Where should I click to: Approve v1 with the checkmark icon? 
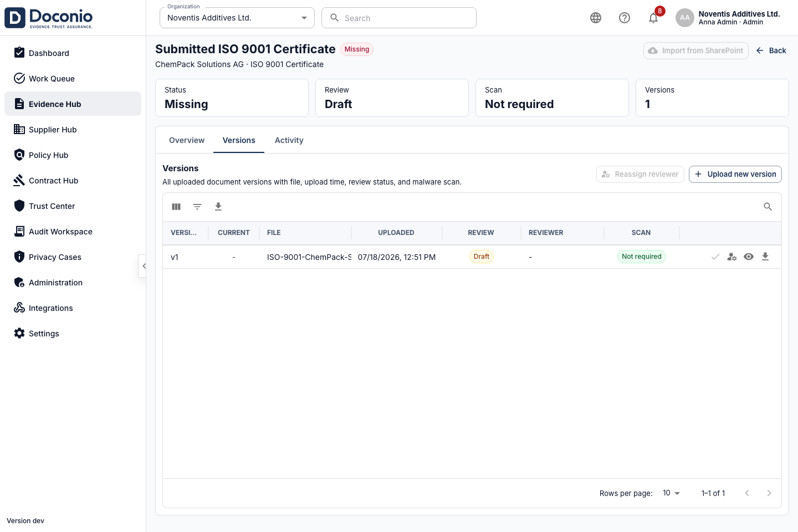715,257
